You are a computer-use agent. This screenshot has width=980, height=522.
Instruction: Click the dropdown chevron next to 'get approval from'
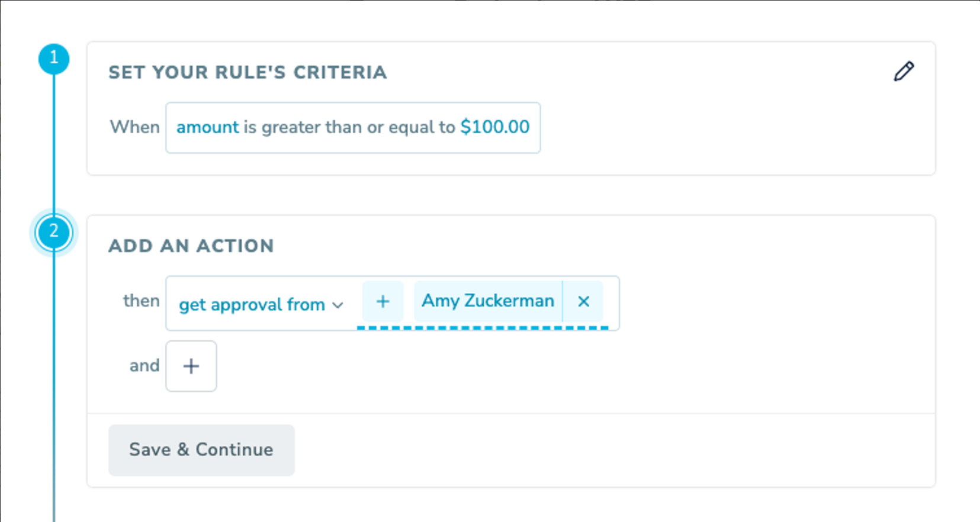[338, 305]
